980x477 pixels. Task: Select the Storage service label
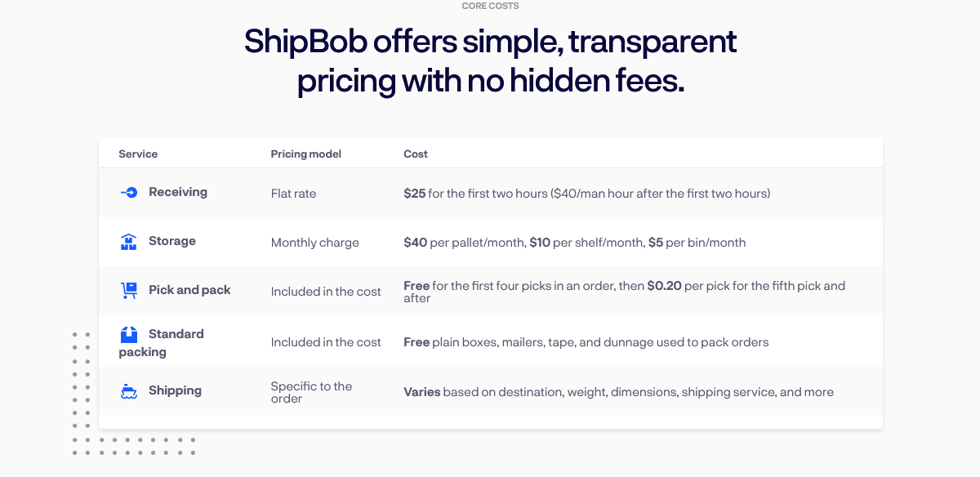coord(172,241)
